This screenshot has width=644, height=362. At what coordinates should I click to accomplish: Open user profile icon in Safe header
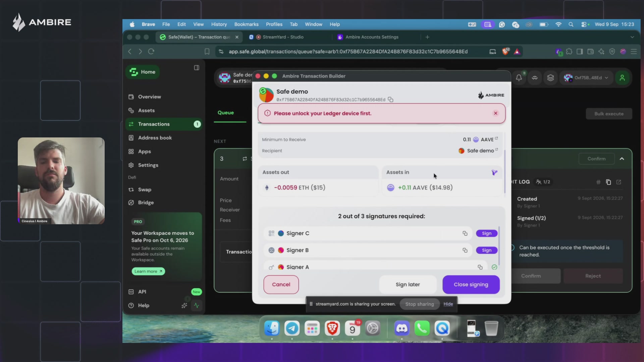pyautogui.click(x=622, y=78)
